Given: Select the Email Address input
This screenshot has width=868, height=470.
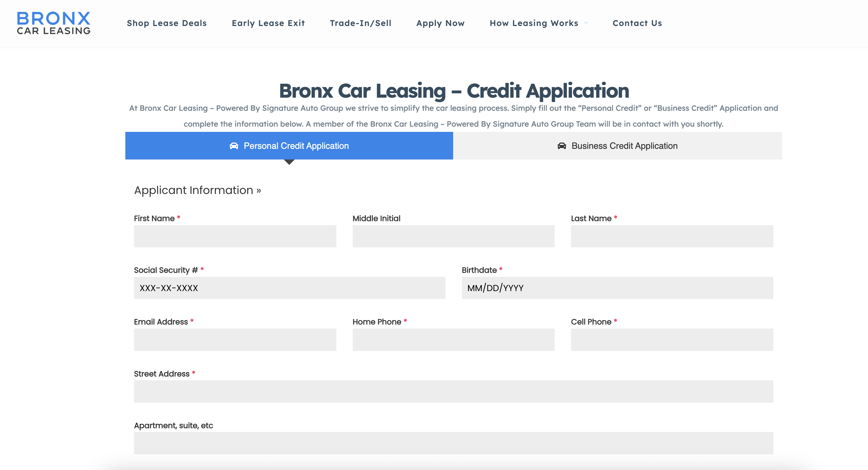Looking at the screenshot, I should coord(235,340).
